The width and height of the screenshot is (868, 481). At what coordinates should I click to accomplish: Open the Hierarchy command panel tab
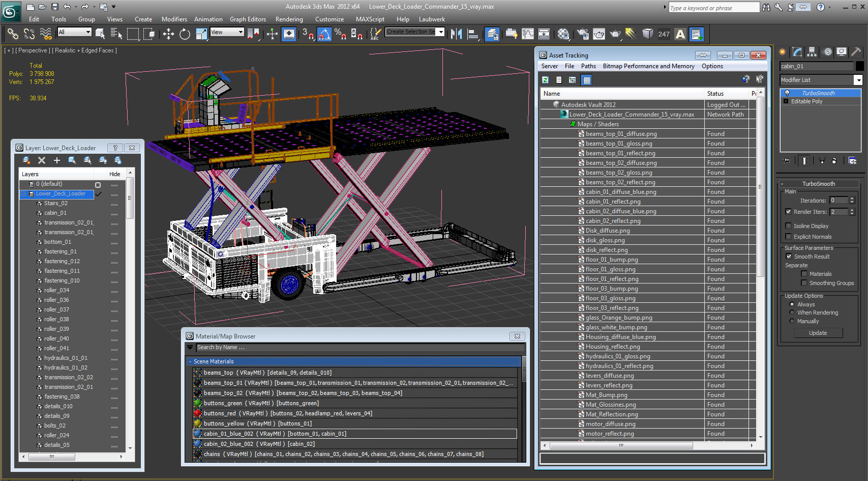point(812,51)
